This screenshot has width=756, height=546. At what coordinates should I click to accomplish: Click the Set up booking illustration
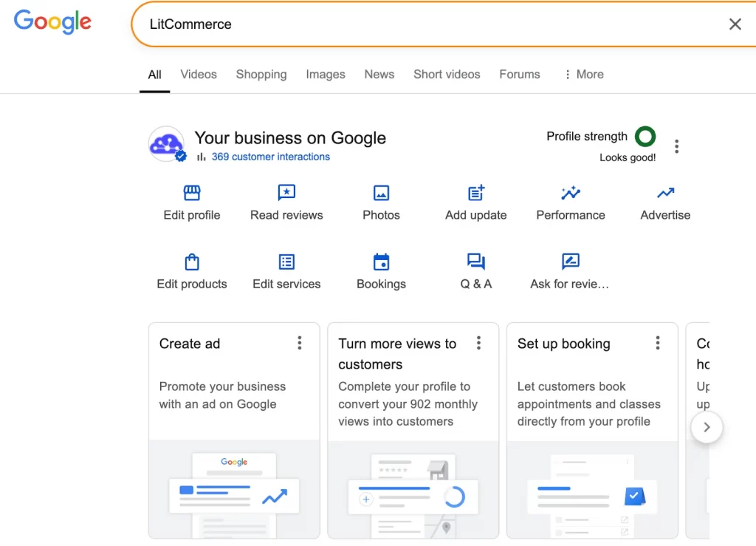tap(592, 489)
